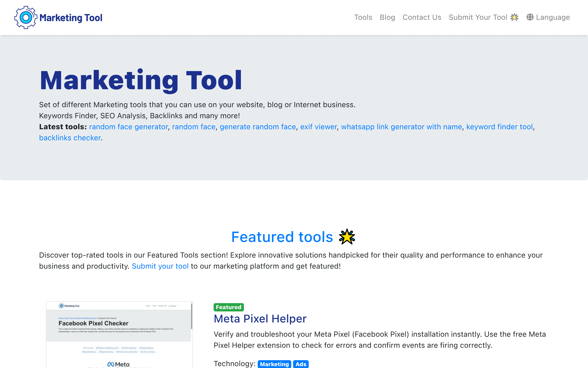Open the random face generator link
The image size is (588, 368).
tap(128, 127)
